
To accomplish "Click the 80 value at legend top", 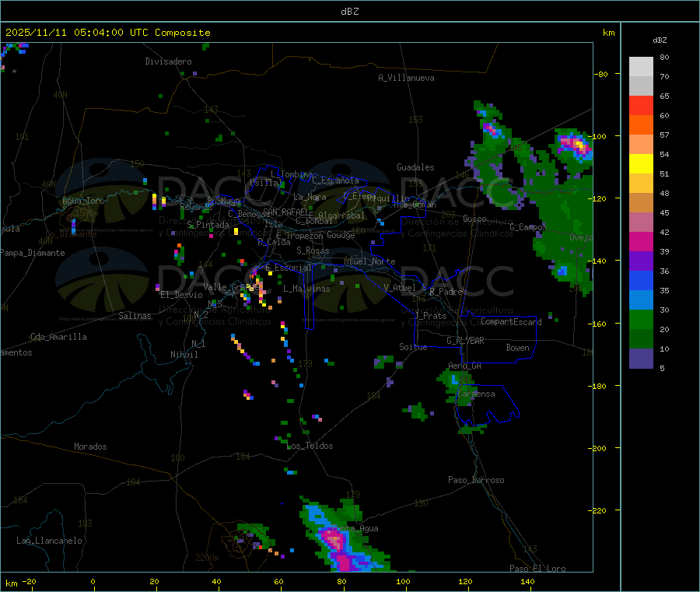I will coord(664,57).
